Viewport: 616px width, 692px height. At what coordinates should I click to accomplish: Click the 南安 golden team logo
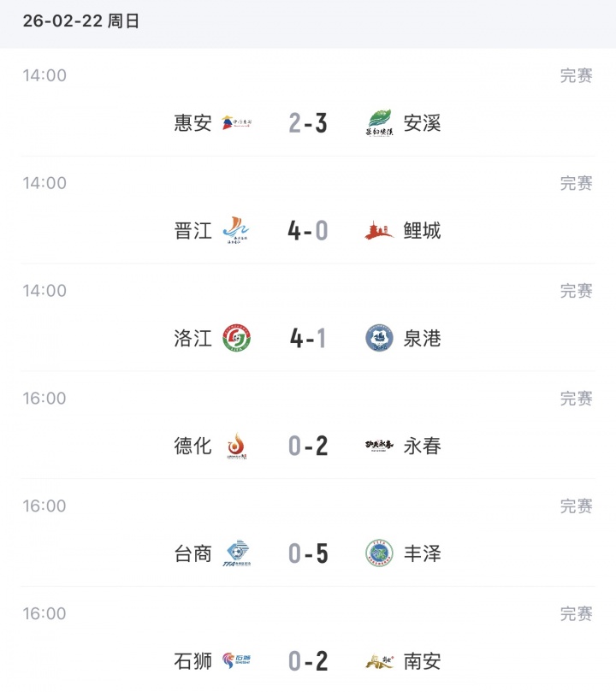pyautogui.click(x=379, y=661)
